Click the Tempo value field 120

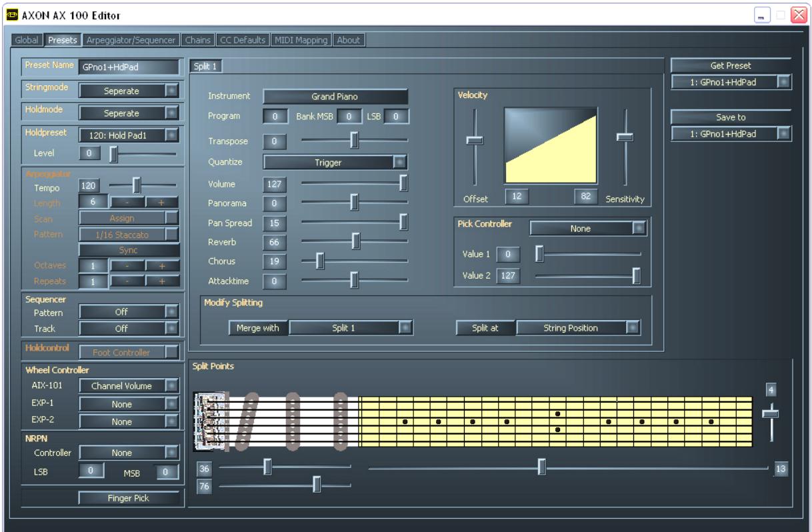click(x=88, y=185)
